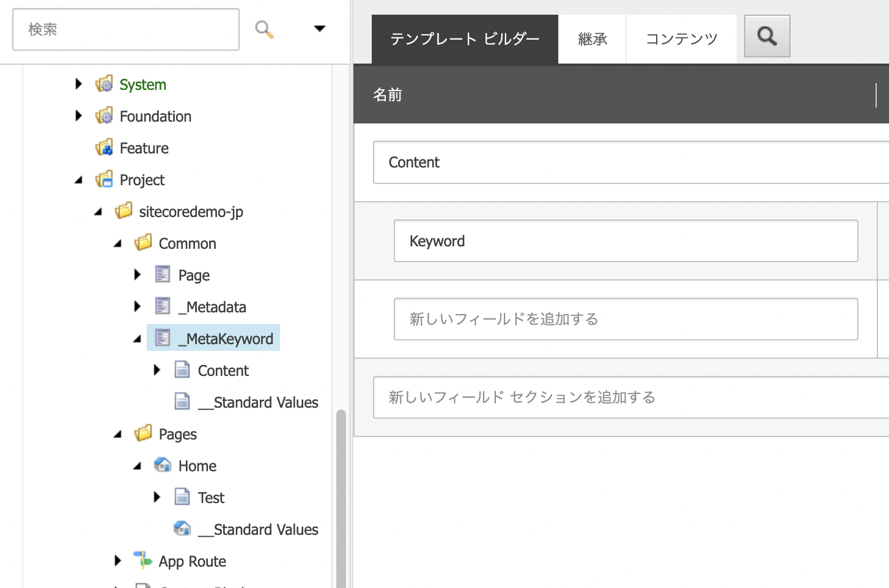889x588 pixels.
Task: Collapse the Common folder node
Action: [117, 243]
